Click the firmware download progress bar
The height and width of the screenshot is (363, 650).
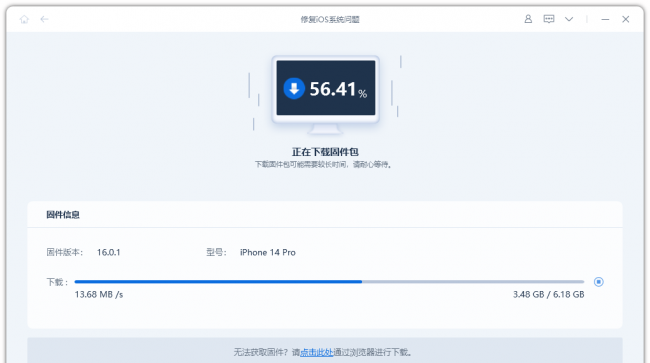[329, 282]
